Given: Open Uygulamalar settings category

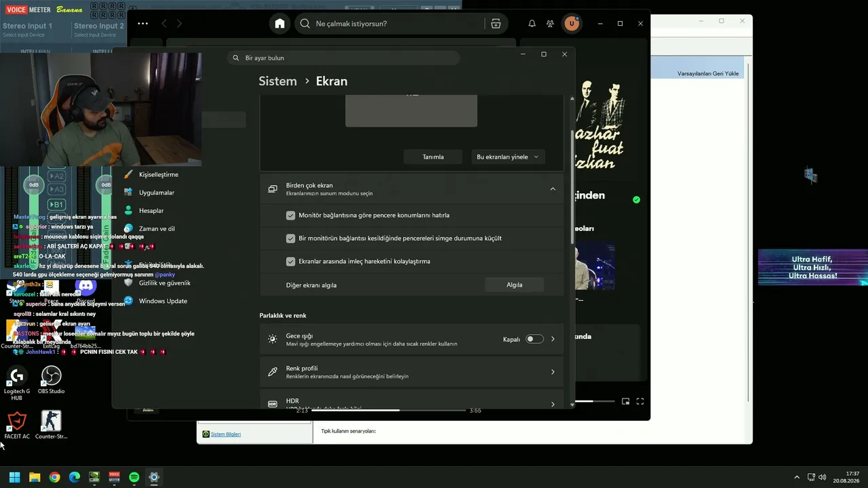Looking at the screenshot, I should [x=156, y=192].
